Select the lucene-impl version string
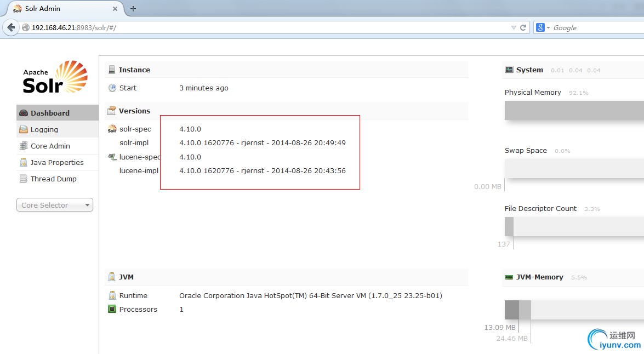This screenshot has height=354, width=644. pos(263,170)
